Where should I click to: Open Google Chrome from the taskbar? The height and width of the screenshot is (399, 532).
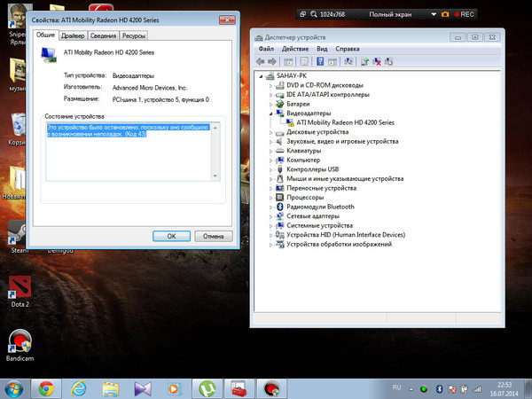(46, 388)
